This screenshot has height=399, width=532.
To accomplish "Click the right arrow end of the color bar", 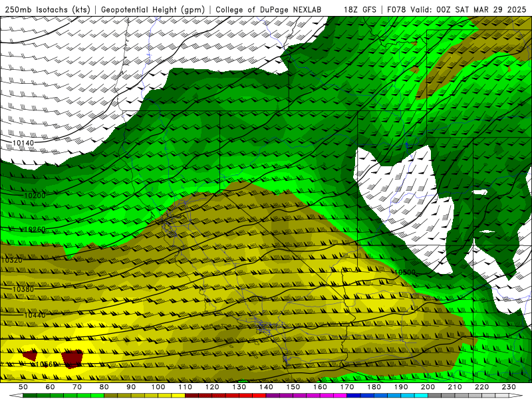I will (x=516, y=395).
